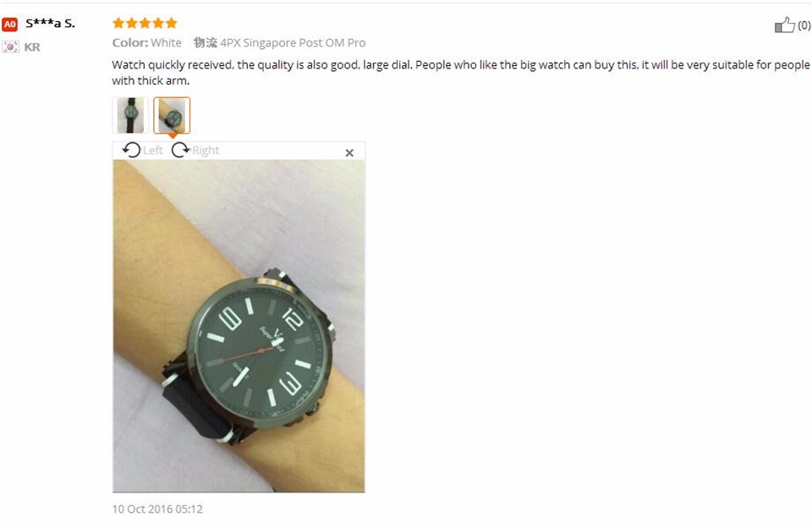Click the review text about the watch
812x528 pixels.
[x=461, y=73]
